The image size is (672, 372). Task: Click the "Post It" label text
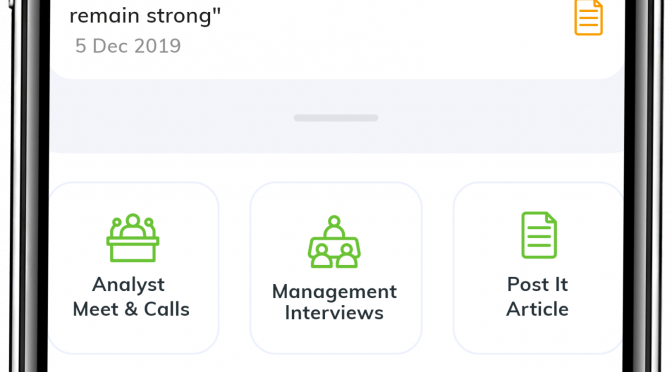[x=537, y=285]
